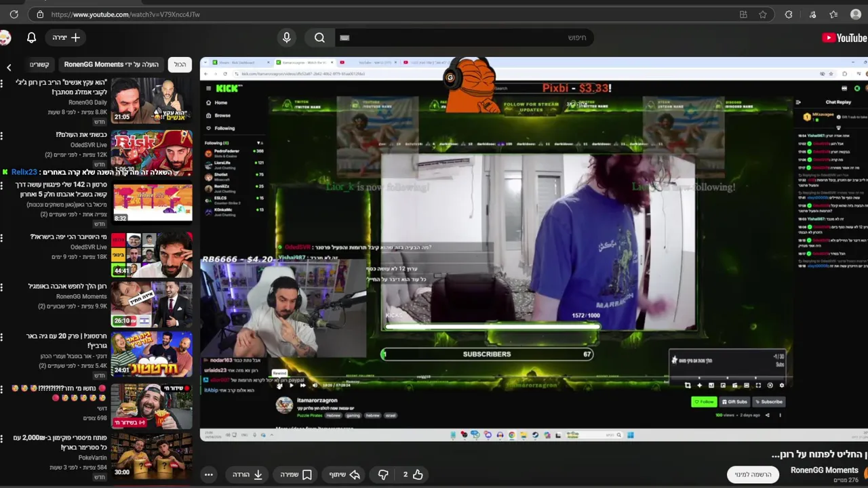This screenshot has height=488, width=868.
Task: Click the main video player area
Action: click(x=532, y=249)
